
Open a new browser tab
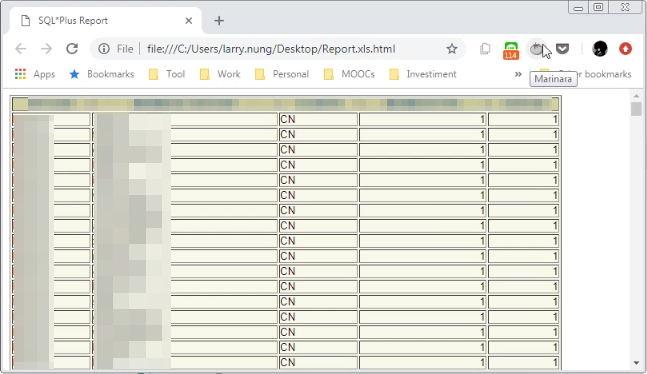pyautogui.click(x=219, y=21)
